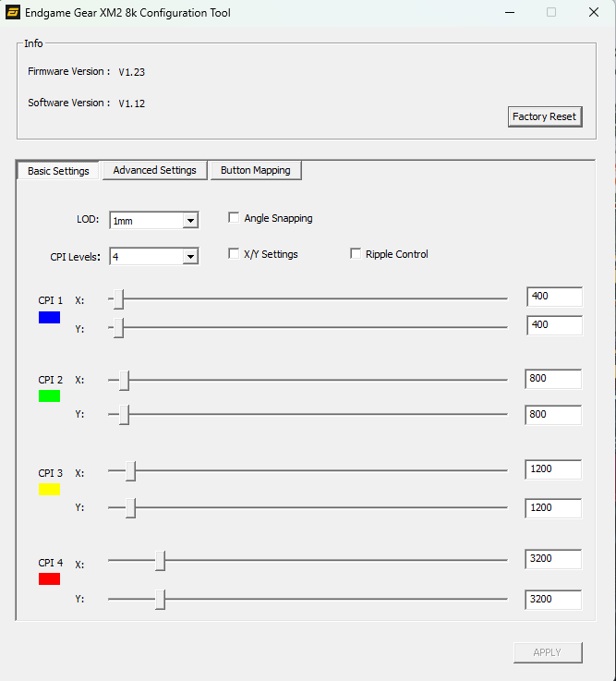Toggle the X/Y Settings checkbox
Image resolution: width=616 pixels, height=681 pixels.
tap(234, 253)
